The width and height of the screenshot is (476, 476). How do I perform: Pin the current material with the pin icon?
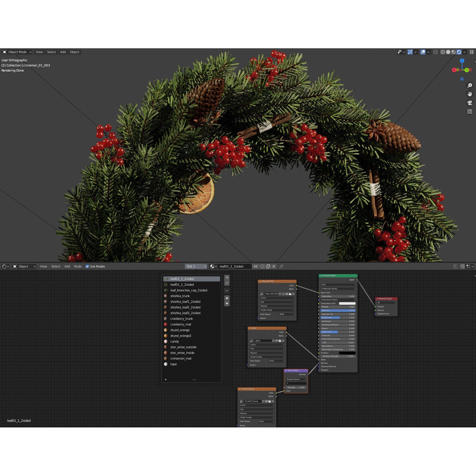pos(281,266)
